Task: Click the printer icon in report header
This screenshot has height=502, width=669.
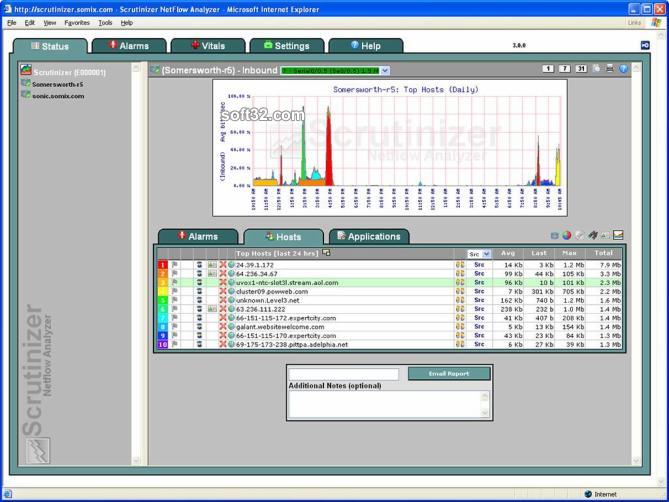Action: (610, 69)
